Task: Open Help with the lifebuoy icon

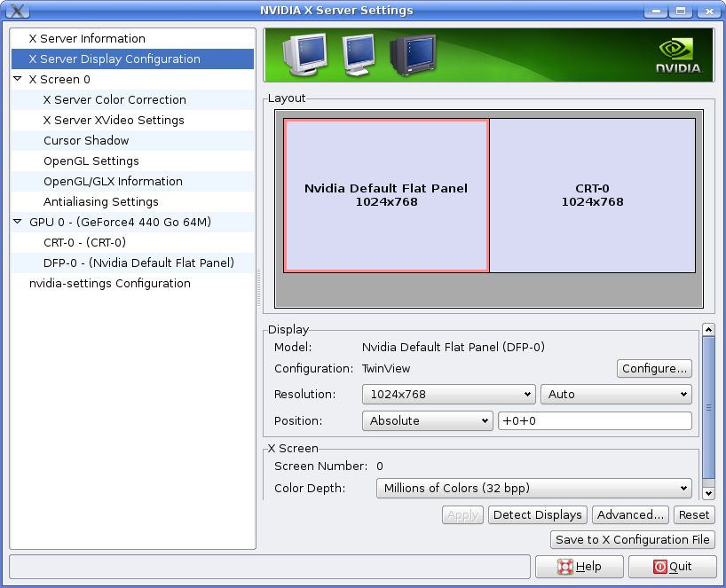Action: (x=580, y=566)
